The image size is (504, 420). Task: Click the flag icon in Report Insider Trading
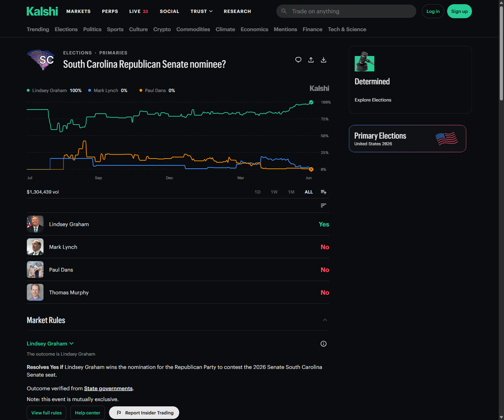point(119,413)
